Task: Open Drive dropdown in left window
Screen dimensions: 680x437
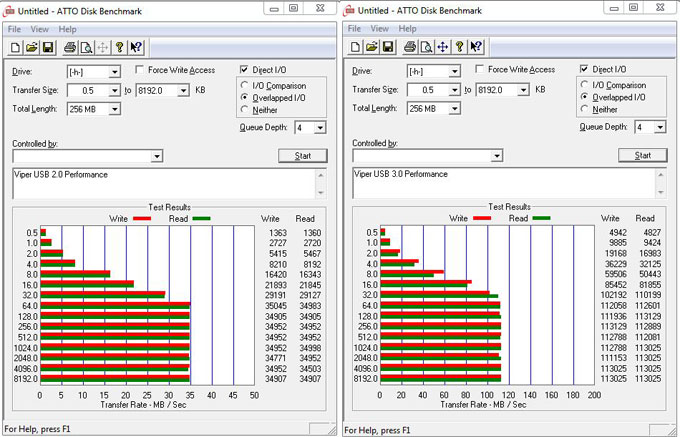Action: [114, 72]
